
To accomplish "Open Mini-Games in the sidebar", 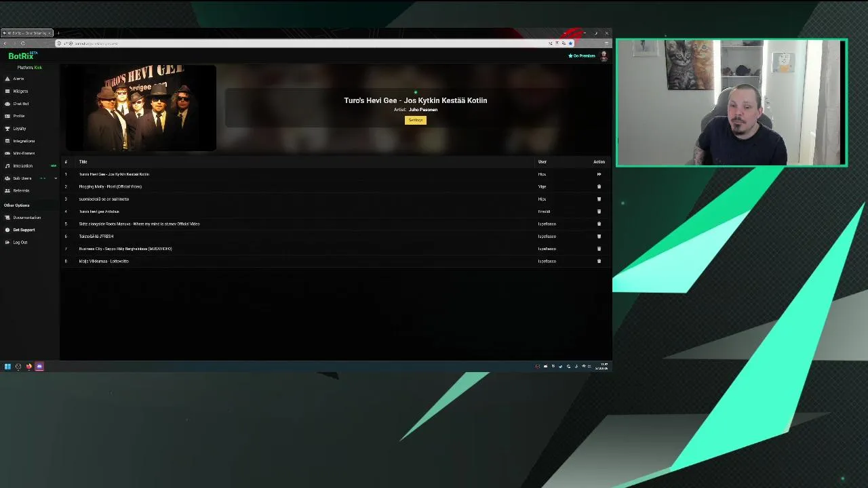I will [x=24, y=153].
